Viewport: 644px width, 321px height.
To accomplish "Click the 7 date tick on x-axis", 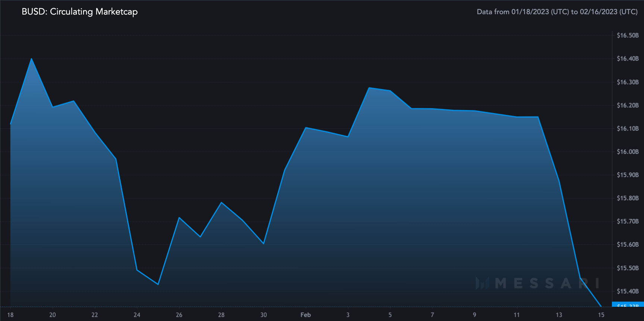I will pyautogui.click(x=432, y=315).
